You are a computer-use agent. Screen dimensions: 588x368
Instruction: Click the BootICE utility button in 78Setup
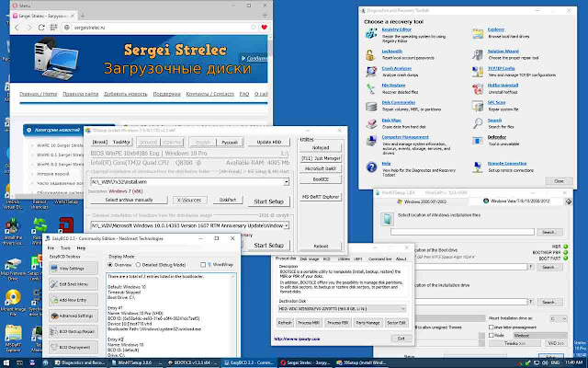[321, 179]
